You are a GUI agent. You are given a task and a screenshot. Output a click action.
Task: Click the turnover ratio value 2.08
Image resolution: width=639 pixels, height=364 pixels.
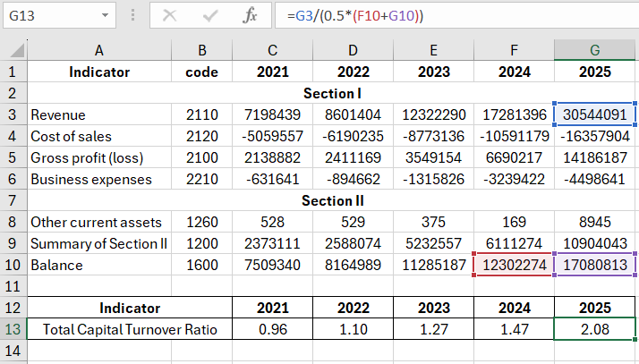click(594, 329)
